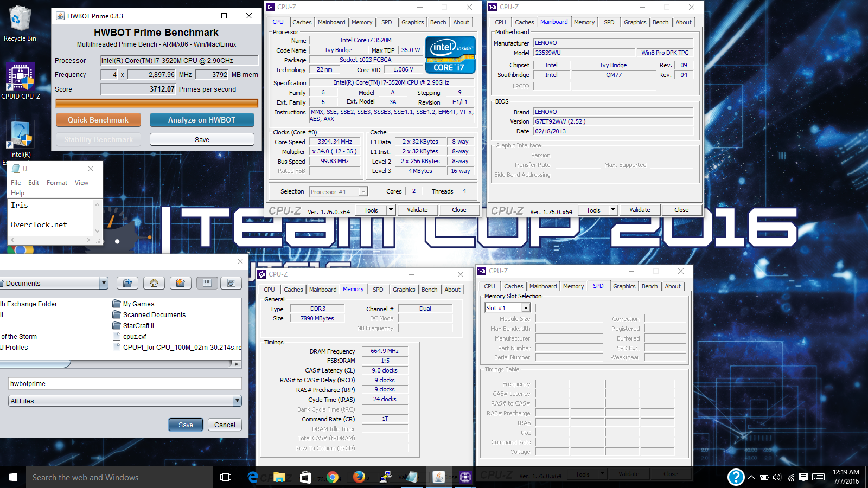Switch to the Java app taskbar icon
The height and width of the screenshot is (488, 868).
pos(438,477)
